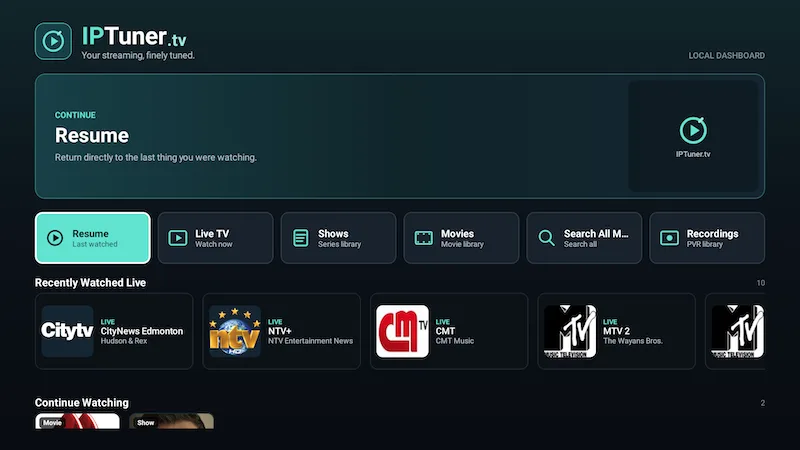The height and width of the screenshot is (450, 800).
Task: Open the Shows Series library
Action: pos(338,238)
